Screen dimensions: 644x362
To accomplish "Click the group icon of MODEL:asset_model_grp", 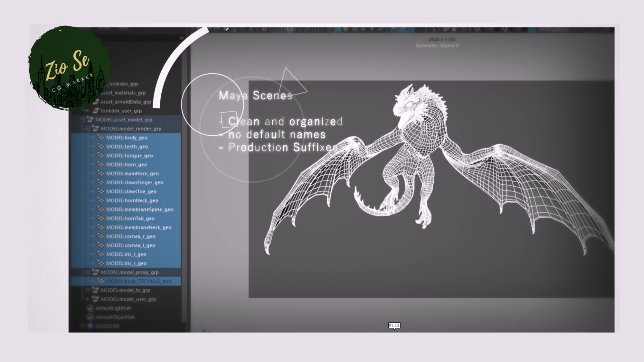I will point(90,120).
